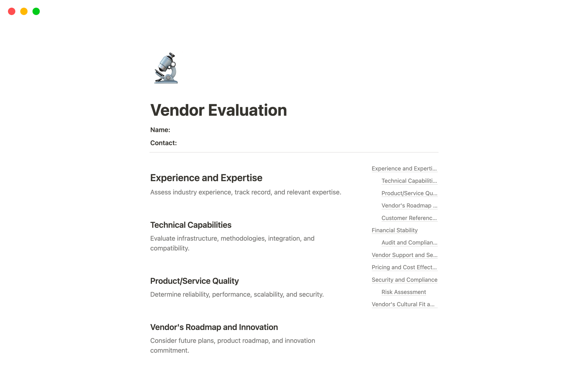
Task: Click the Security and Compliance sidebar item
Action: pyautogui.click(x=404, y=279)
